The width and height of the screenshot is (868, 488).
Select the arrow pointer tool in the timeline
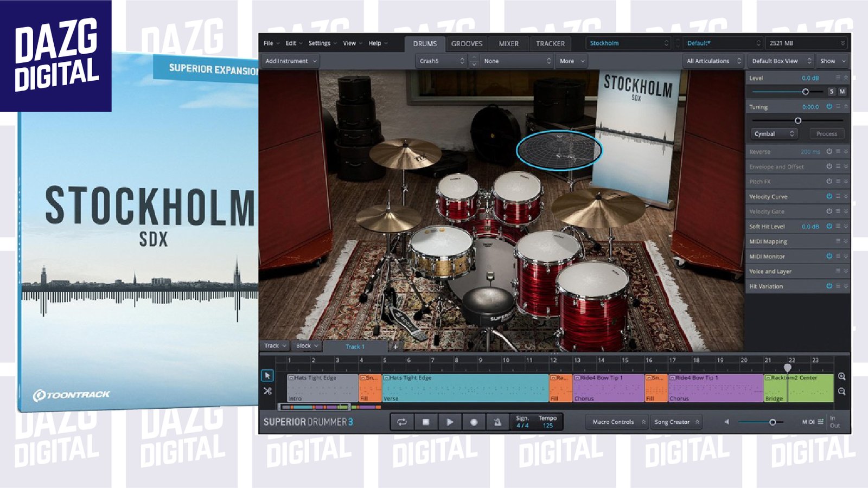267,375
